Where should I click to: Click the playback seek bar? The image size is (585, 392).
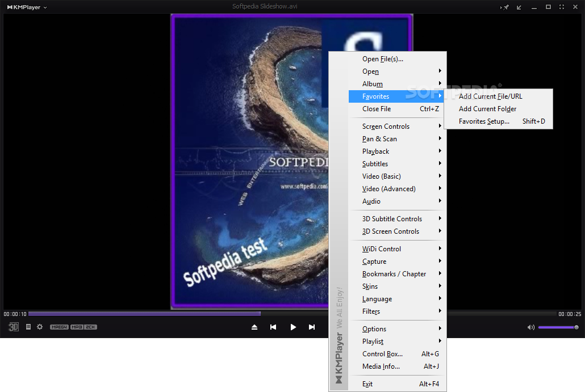coord(292,314)
